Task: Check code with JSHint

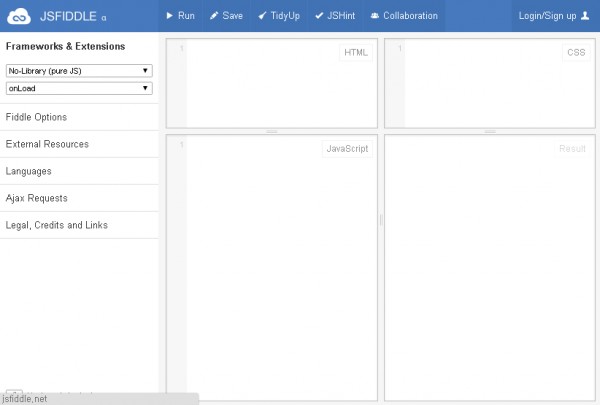Action: [x=335, y=16]
